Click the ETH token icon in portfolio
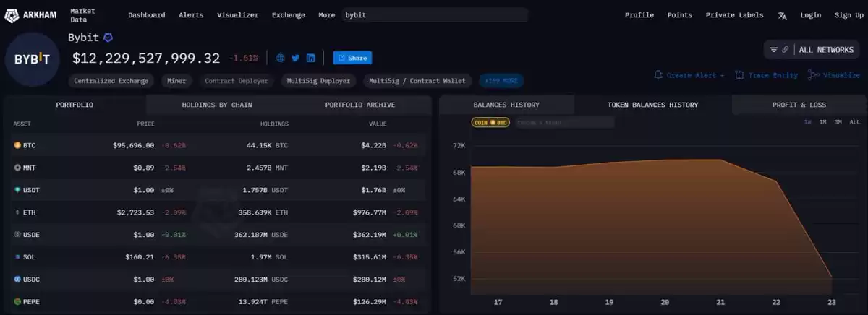The image size is (868, 315). coord(17,212)
